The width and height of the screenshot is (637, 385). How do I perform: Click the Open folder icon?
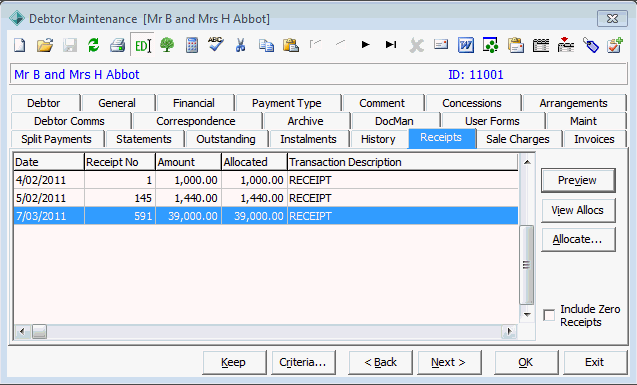(x=45, y=45)
